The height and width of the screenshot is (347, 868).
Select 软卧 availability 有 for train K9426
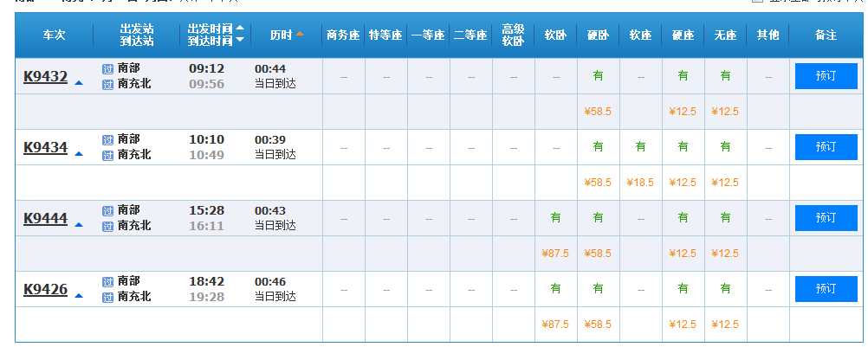(x=555, y=289)
